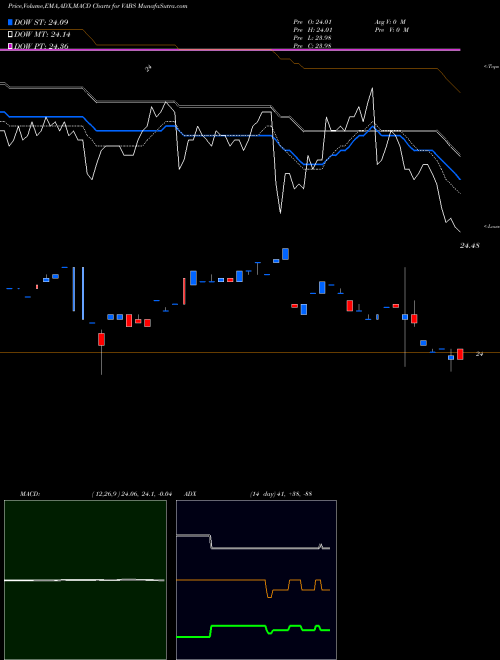Screen dimensions: 500x660
Task: Click the 24 price axis label
Action: pyautogui.click(x=479, y=354)
